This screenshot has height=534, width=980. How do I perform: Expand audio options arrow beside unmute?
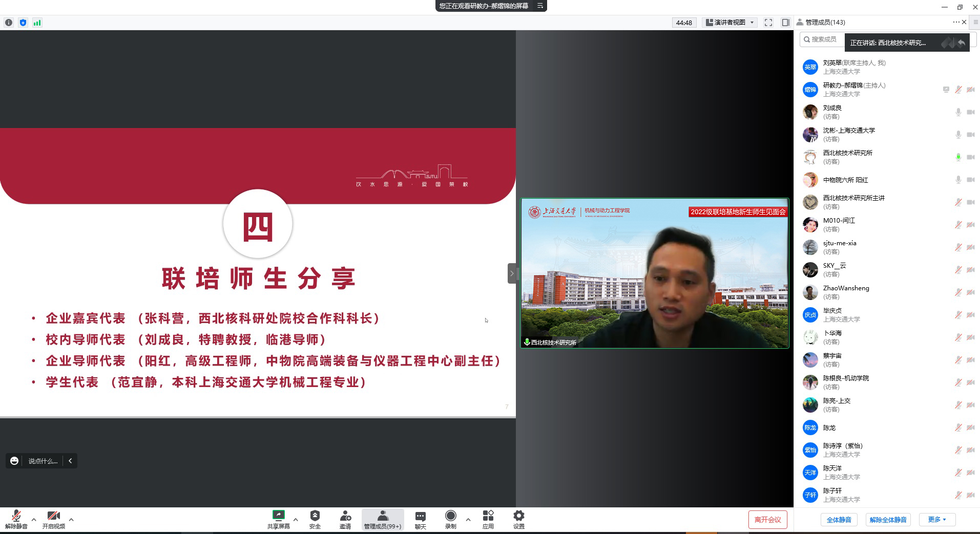[x=34, y=520]
